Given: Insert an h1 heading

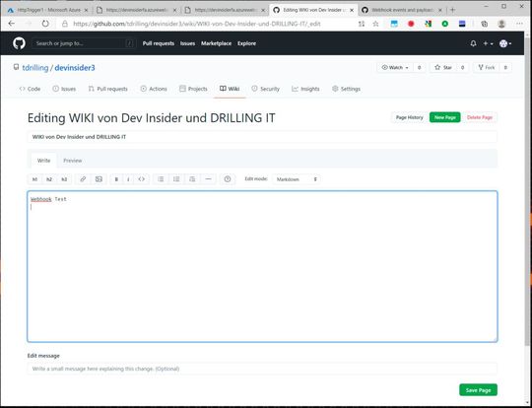Looking at the screenshot, I should (x=34, y=179).
